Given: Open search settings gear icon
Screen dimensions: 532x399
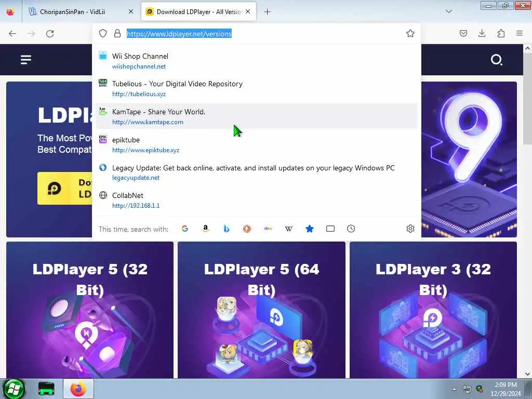Looking at the screenshot, I should [x=410, y=229].
